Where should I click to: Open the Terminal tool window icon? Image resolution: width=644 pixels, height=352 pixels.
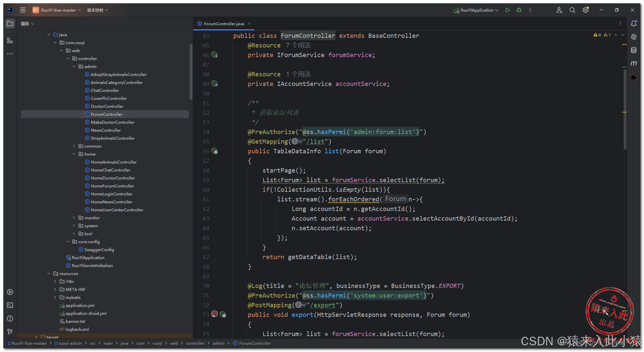coord(10,305)
